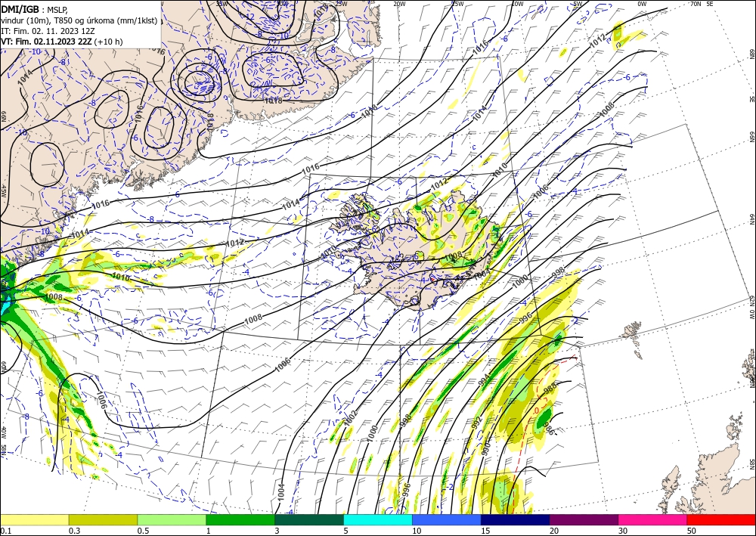Click the yellow 0.1–0.3 legend color segment

click(34, 519)
